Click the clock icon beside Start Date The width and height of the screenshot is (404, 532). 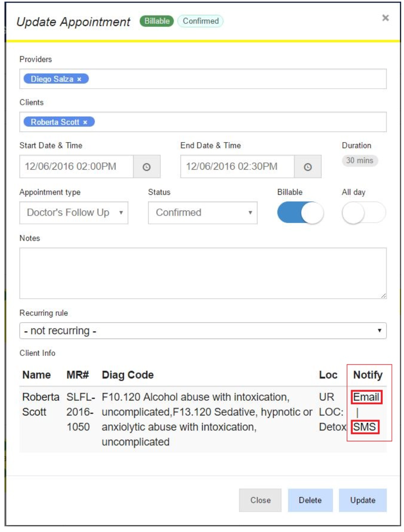click(147, 167)
